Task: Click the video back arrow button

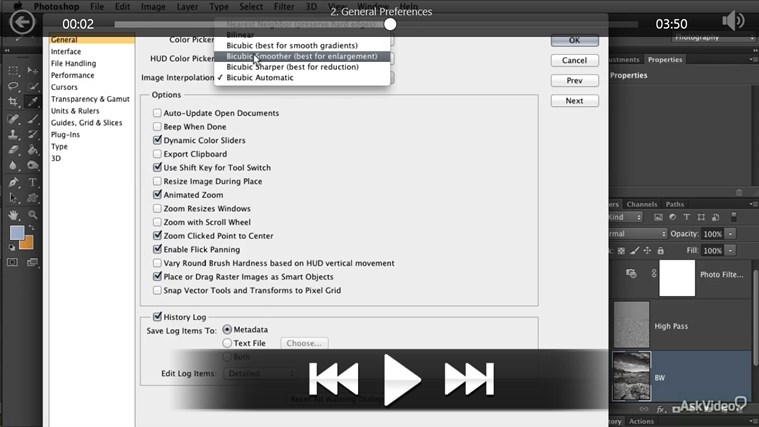Action: tap(22, 22)
